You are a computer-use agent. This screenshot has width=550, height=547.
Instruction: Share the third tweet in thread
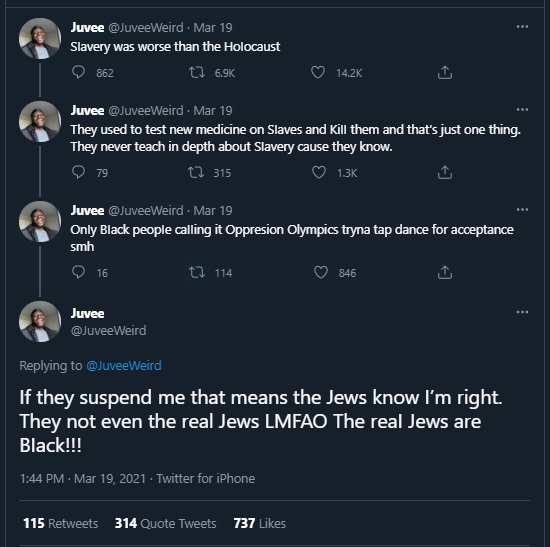coord(445,272)
